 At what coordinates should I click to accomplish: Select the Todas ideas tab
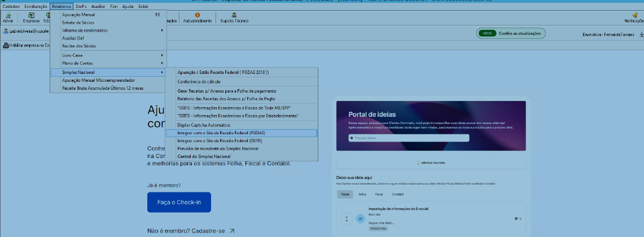click(x=345, y=194)
